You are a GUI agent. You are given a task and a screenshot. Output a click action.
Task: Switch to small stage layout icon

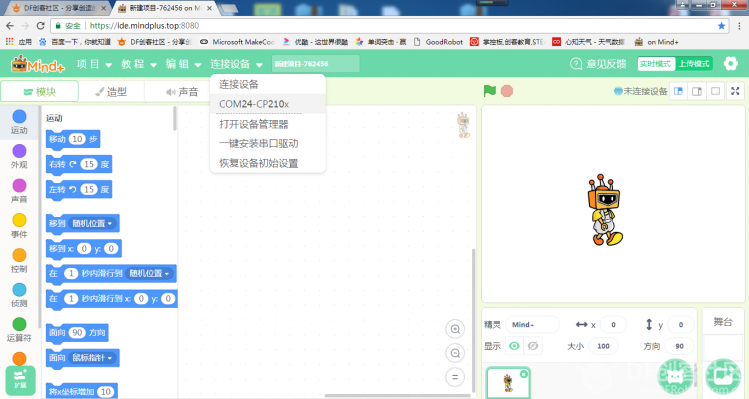tap(678, 91)
